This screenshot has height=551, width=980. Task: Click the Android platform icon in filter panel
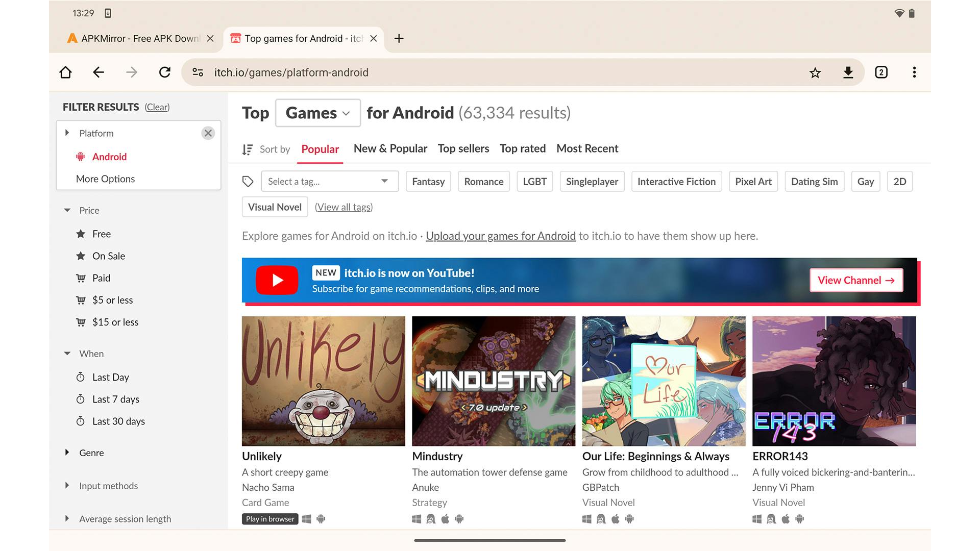tap(81, 157)
